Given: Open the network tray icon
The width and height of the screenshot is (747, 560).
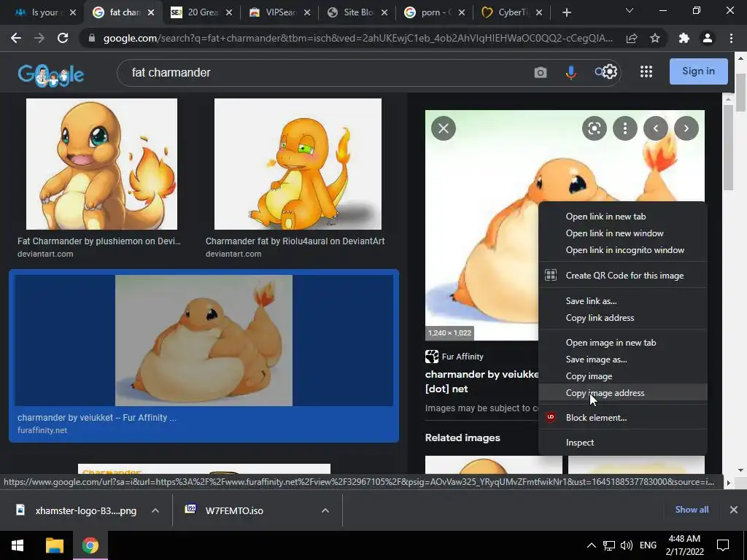Looking at the screenshot, I should (609, 545).
